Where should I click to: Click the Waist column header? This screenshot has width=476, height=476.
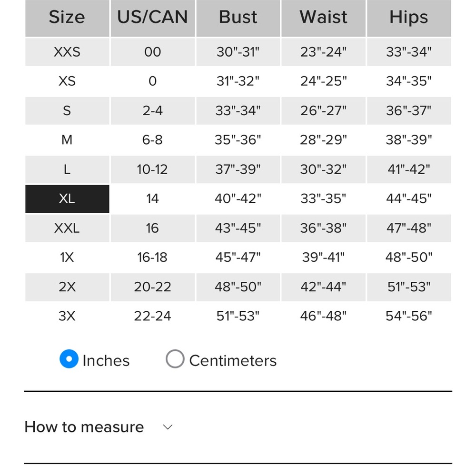click(323, 18)
